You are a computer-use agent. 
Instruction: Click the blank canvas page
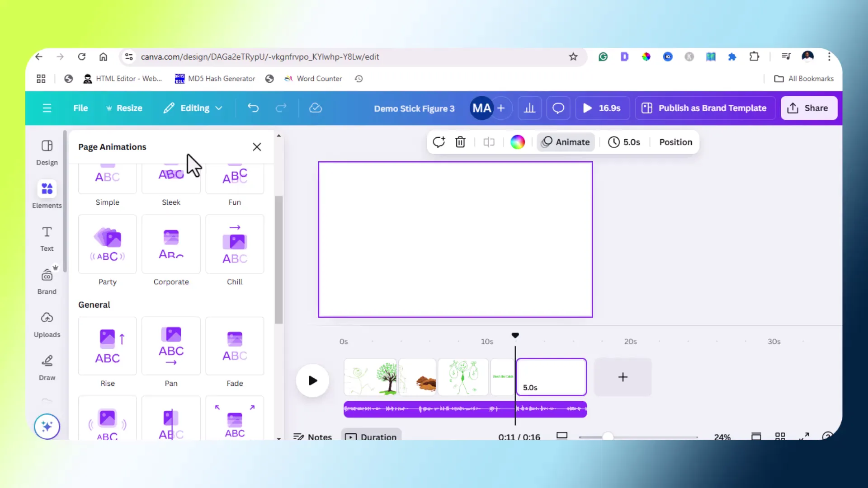(x=455, y=239)
